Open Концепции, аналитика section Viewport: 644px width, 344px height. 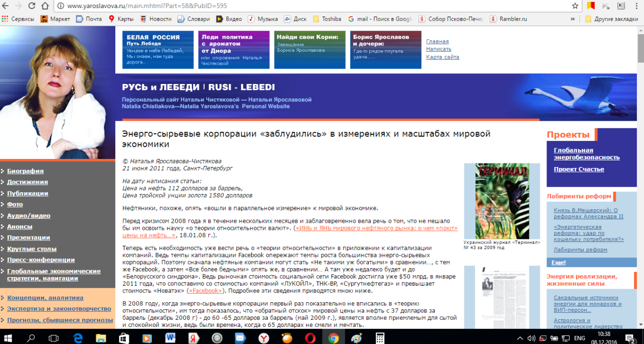tap(45, 298)
